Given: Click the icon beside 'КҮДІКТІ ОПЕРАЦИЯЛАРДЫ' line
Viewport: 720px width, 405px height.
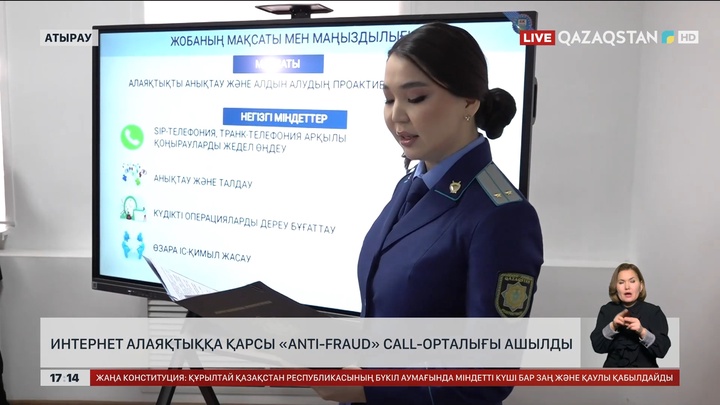Looking at the screenshot, I should tap(133, 209).
